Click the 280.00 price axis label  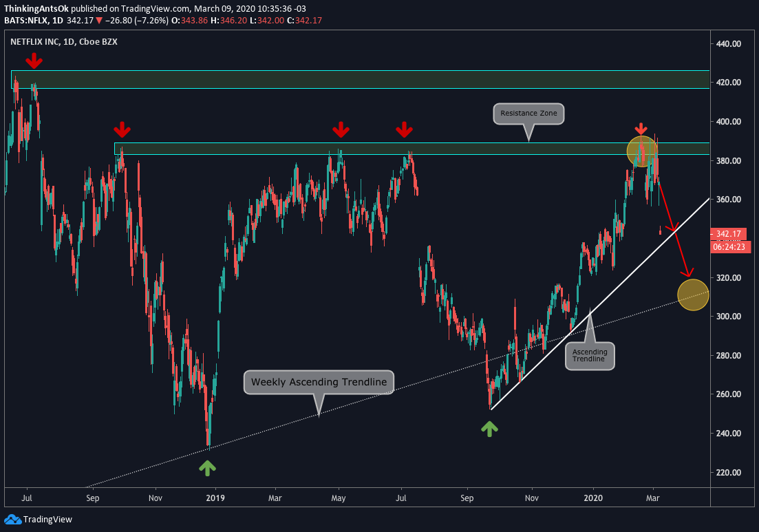729,355
